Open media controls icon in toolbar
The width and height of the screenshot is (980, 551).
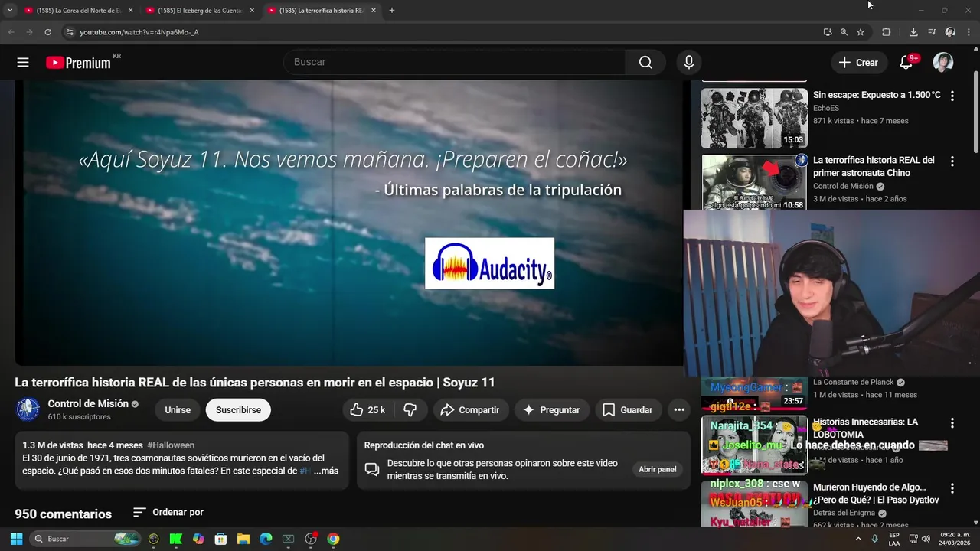(932, 32)
